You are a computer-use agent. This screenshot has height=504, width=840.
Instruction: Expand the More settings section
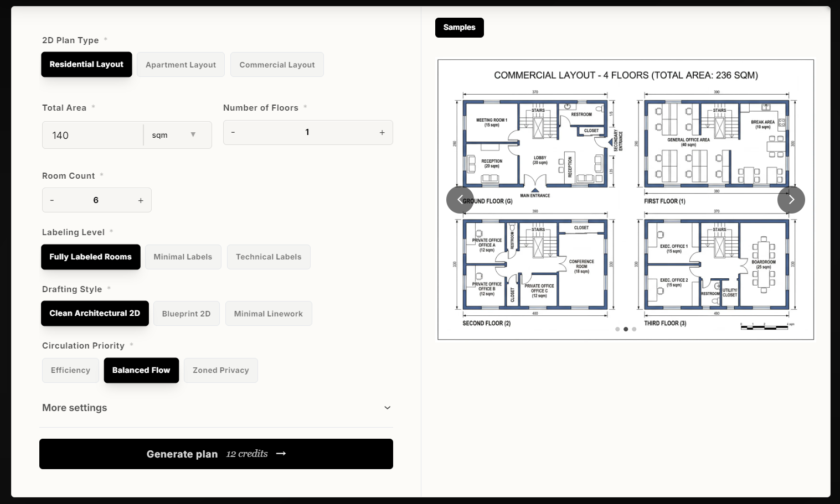[x=216, y=408]
